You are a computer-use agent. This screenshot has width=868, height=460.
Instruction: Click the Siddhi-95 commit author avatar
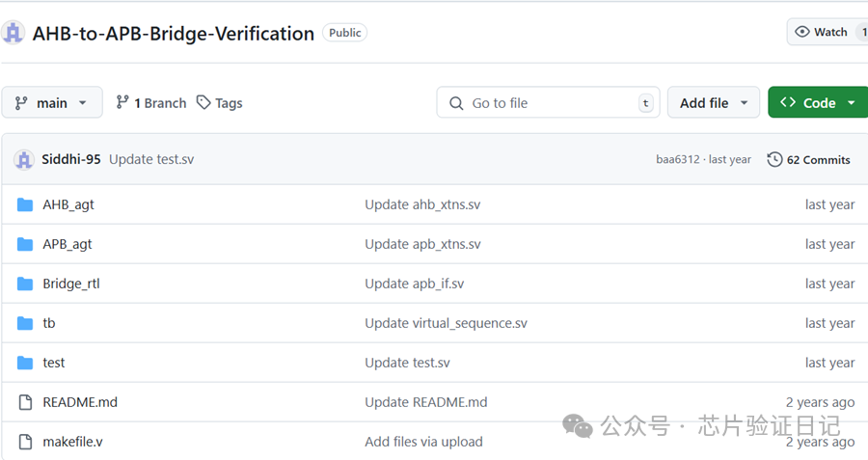[24, 159]
